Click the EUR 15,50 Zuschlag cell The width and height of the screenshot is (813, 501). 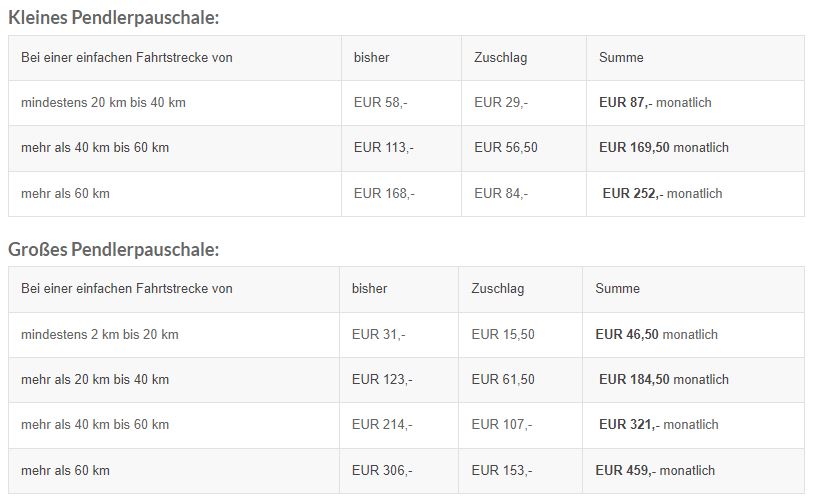click(x=503, y=335)
